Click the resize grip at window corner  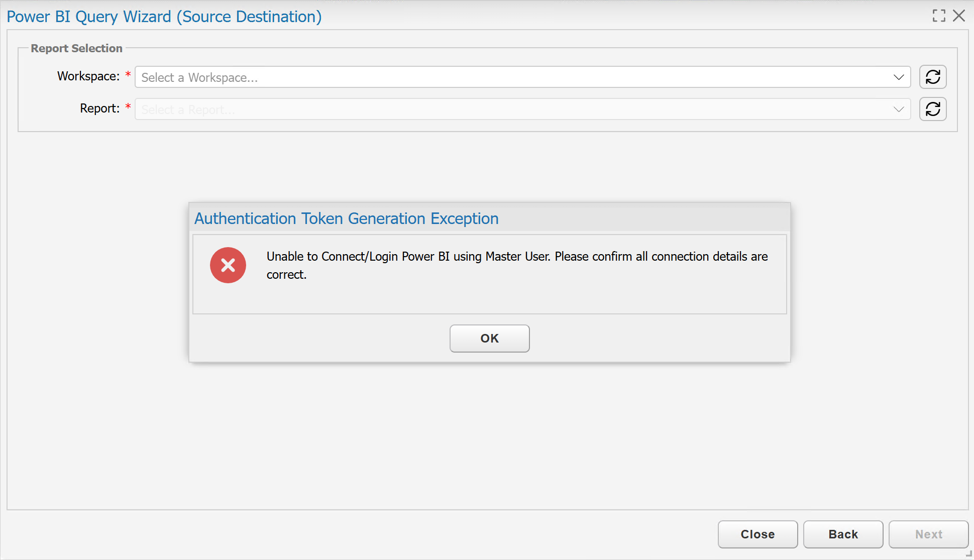pos(969,554)
